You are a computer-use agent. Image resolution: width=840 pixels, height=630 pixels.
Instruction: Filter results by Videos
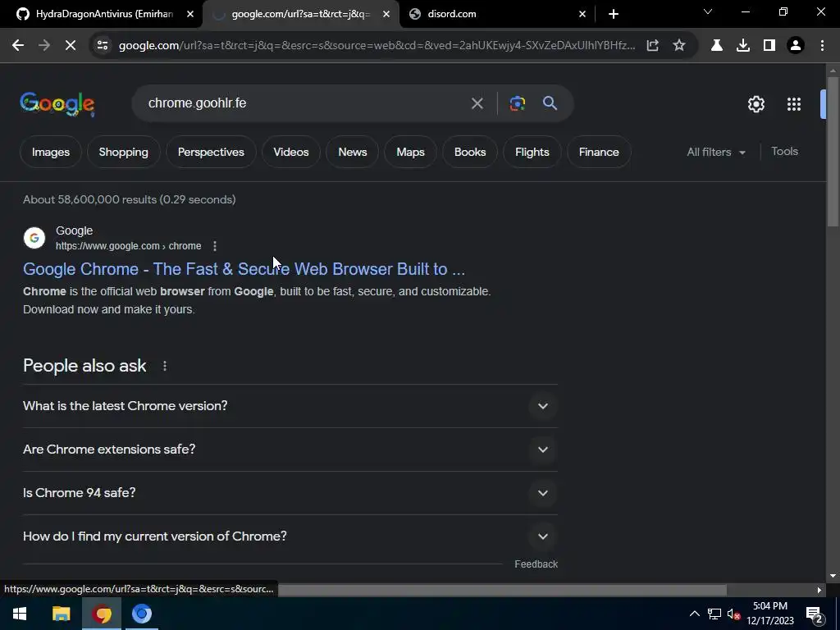[x=291, y=152]
